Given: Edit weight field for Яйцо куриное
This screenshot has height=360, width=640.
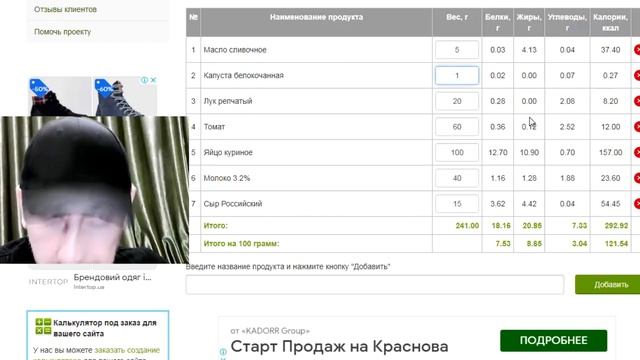Looking at the screenshot, I should tap(457, 153).
